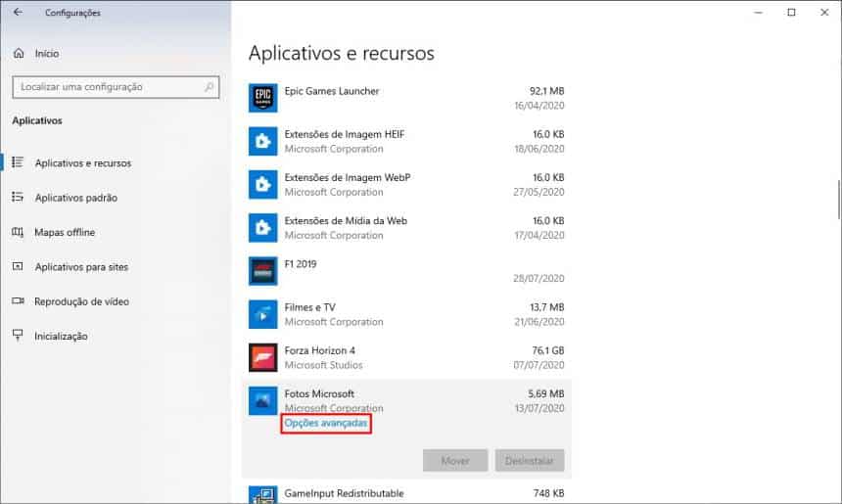Minimize the Configurações window
The width and height of the screenshot is (842, 504).
click(758, 13)
